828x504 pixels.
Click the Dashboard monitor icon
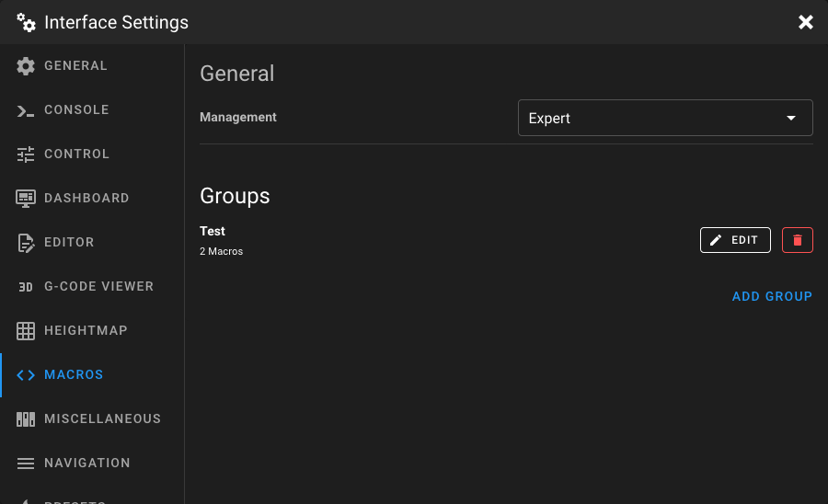point(26,199)
